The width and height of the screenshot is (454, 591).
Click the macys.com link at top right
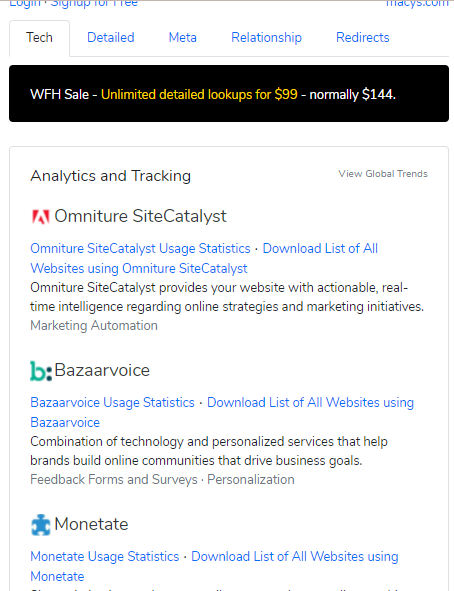(x=417, y=4)
